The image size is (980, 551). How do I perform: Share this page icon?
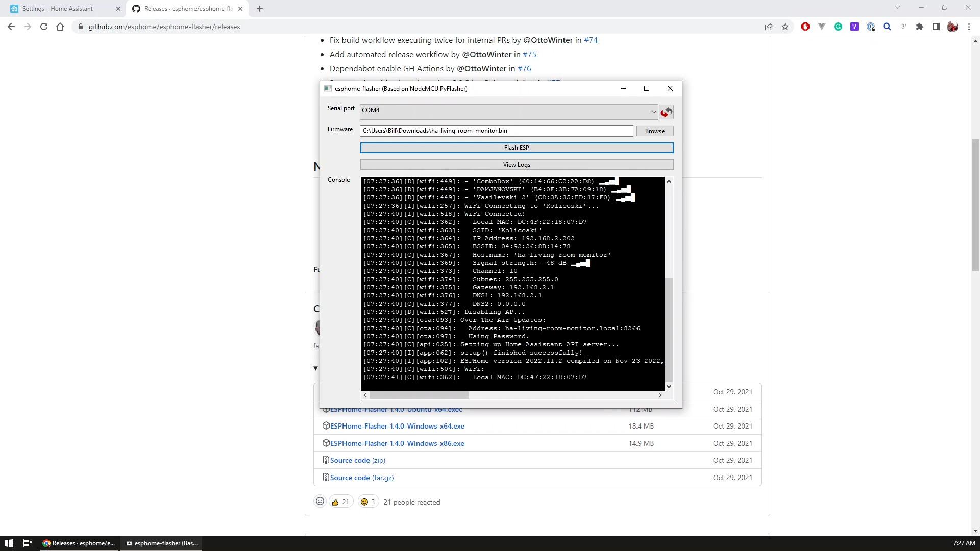[768, 27]
